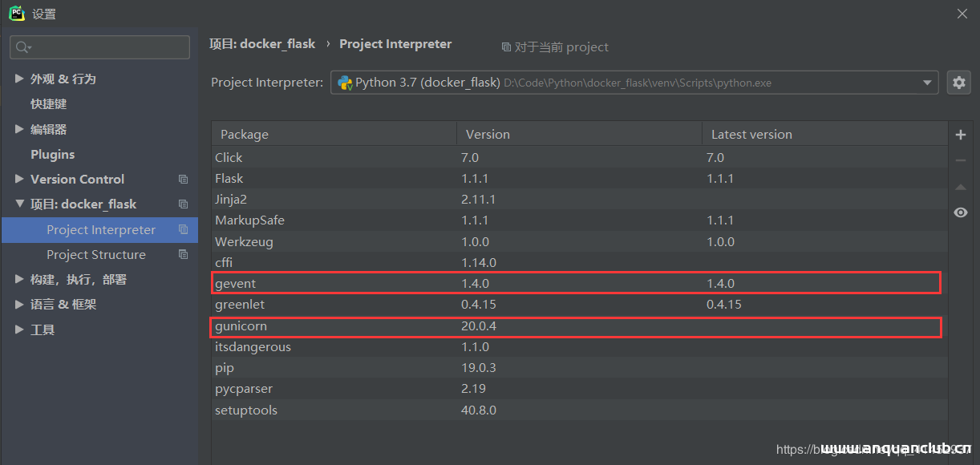
Task: Click copy icon beside Project Interpreter sidebar item
Action: point(183,230)
